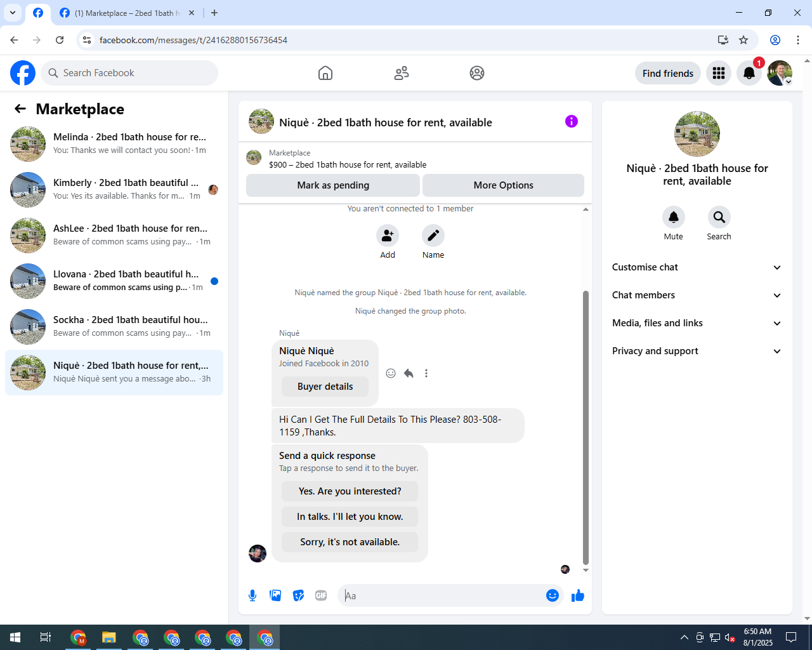The height and width of the screenshot is (650, 812).
Task: Click the chat scrollbar thumb
Action: [x=586, y=427]
